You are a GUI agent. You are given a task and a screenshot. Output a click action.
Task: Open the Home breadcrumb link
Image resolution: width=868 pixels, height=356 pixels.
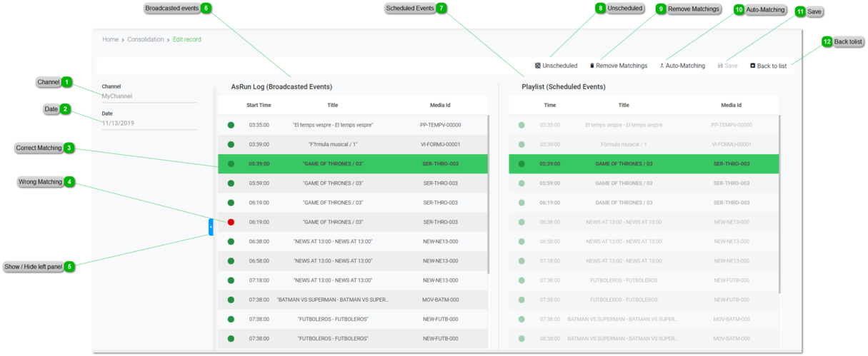coord(110,39)
